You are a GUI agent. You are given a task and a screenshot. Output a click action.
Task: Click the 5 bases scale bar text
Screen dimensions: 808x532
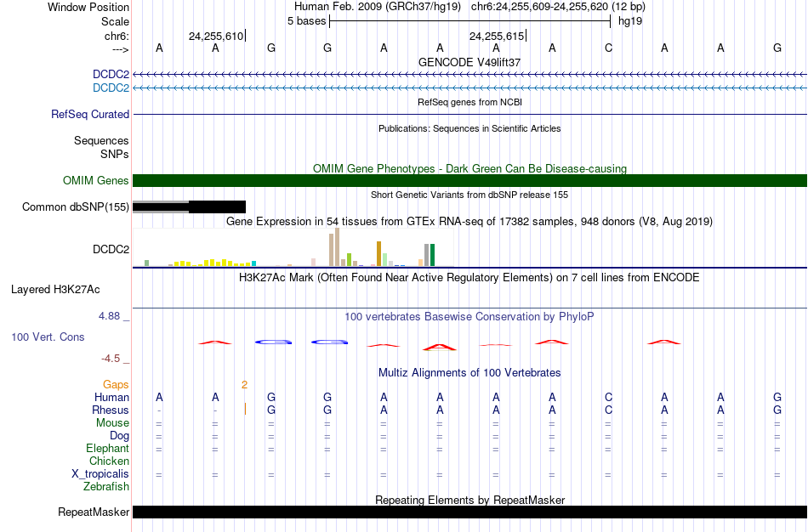tap(306, 21)
